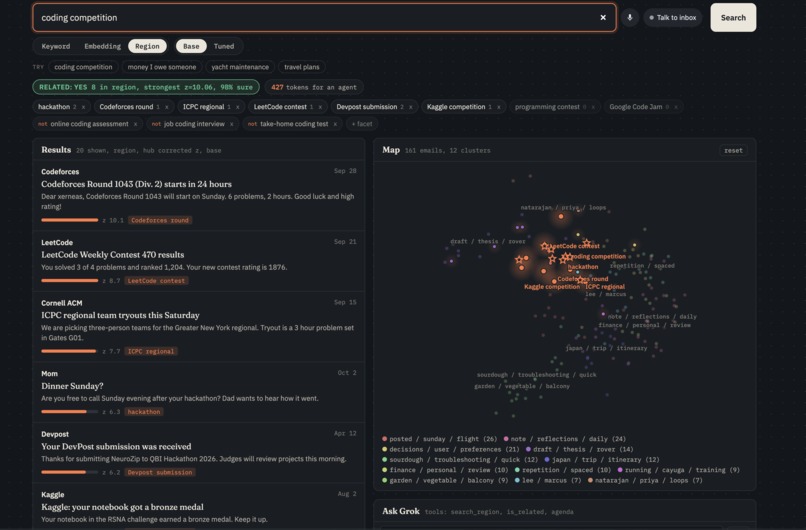Add a new facet with '+ facet'
The image size is (806, 530).
tap(362, 124)
